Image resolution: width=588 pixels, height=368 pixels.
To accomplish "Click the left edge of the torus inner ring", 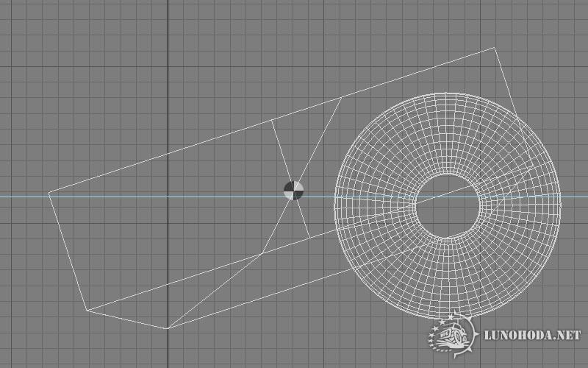I will click(416, 206).
